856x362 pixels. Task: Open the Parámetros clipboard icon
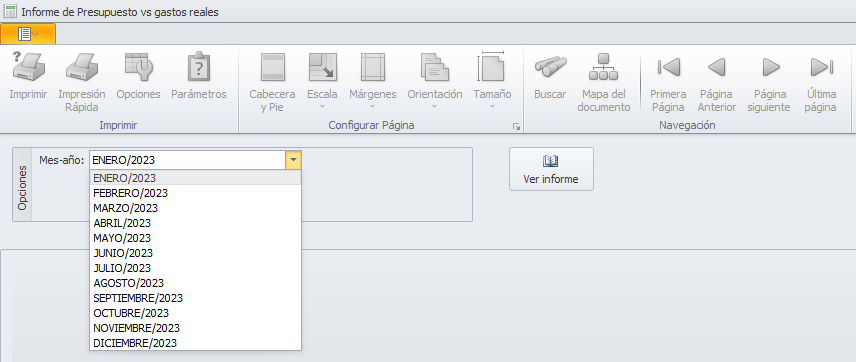[x=199, y=67]
